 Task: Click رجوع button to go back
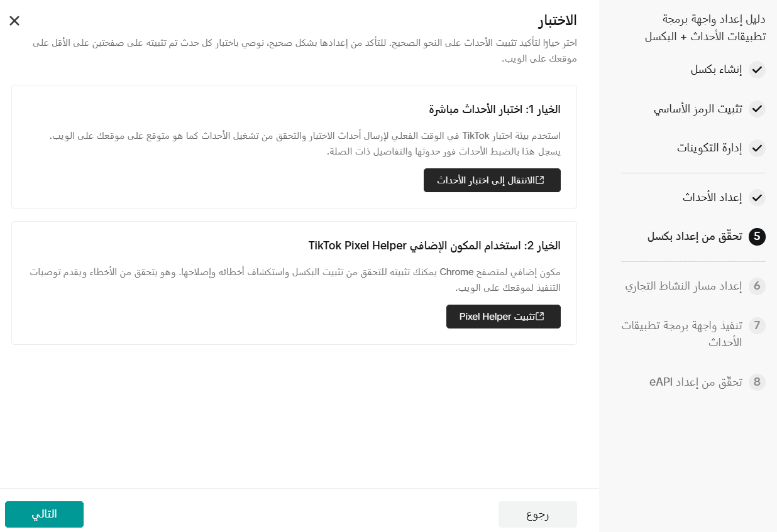point(537,514)
